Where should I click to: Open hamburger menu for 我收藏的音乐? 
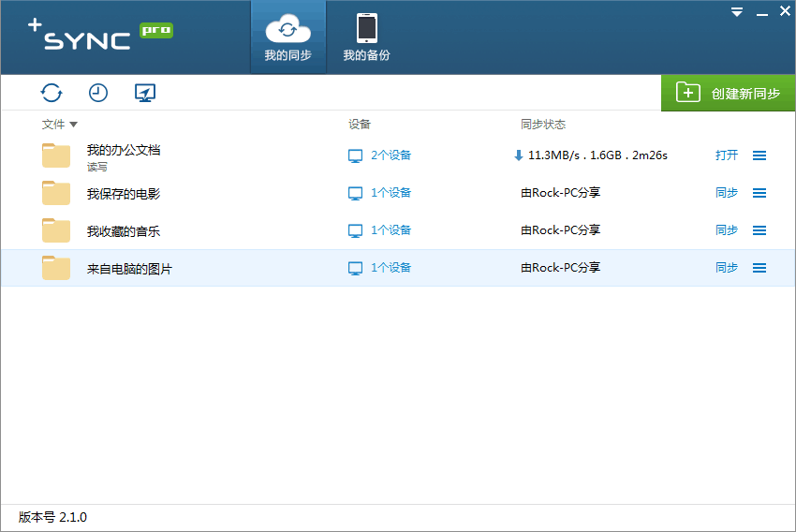(x=759, y=230)
